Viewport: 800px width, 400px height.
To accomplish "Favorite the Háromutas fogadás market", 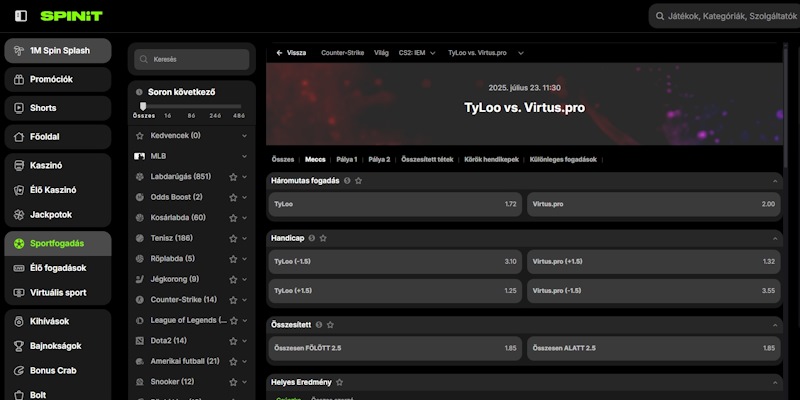I will [359, 181].
